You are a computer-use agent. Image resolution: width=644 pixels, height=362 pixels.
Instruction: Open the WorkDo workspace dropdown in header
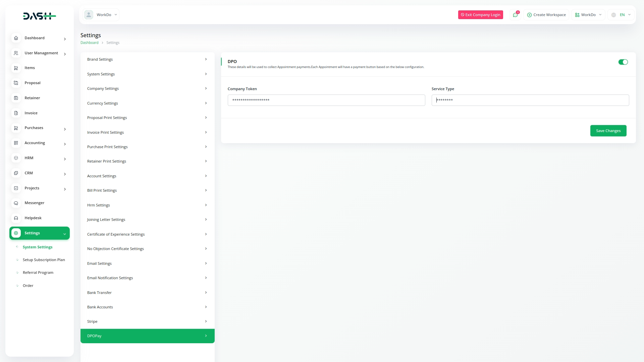click(588, 15)
